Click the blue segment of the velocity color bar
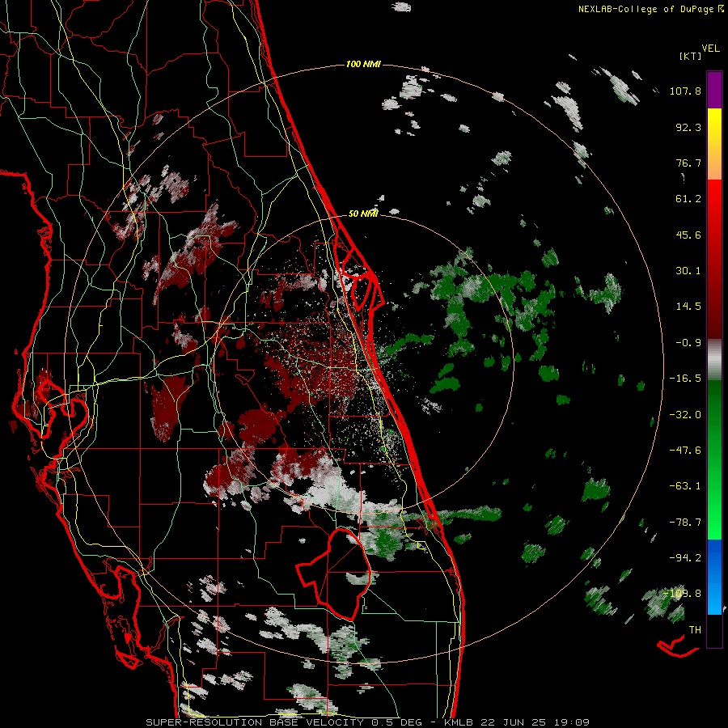 [x=714, y=577]
